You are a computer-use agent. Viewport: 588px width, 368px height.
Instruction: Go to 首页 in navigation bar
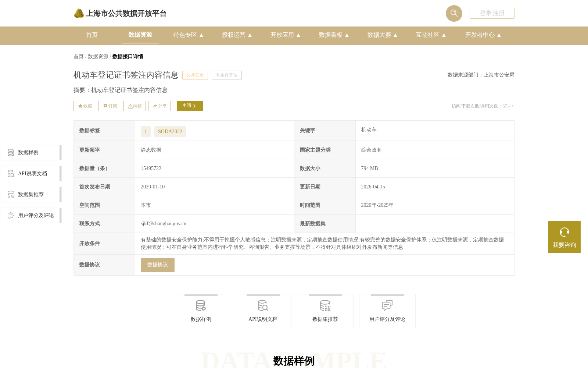click(x=92, y=35)
